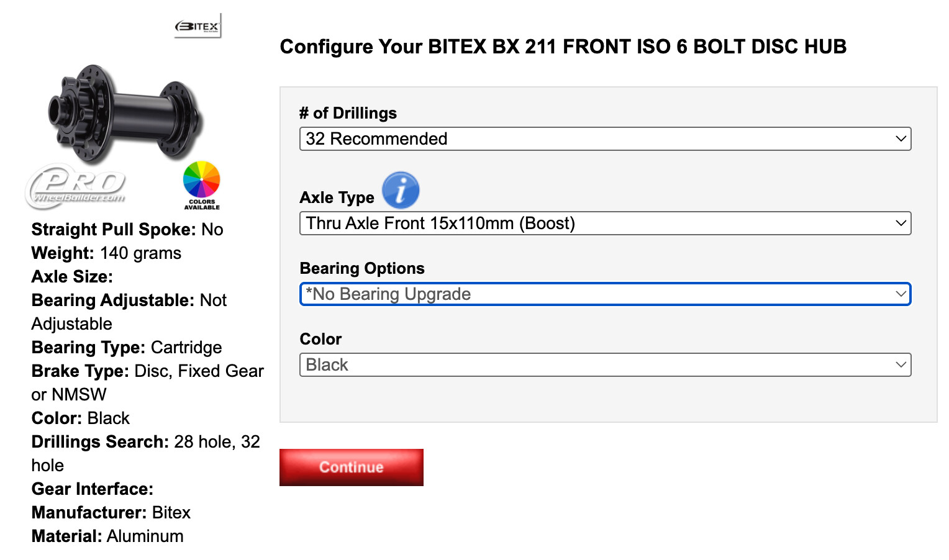Click the "Configure Your BITEX BX 211" heading

563,47
